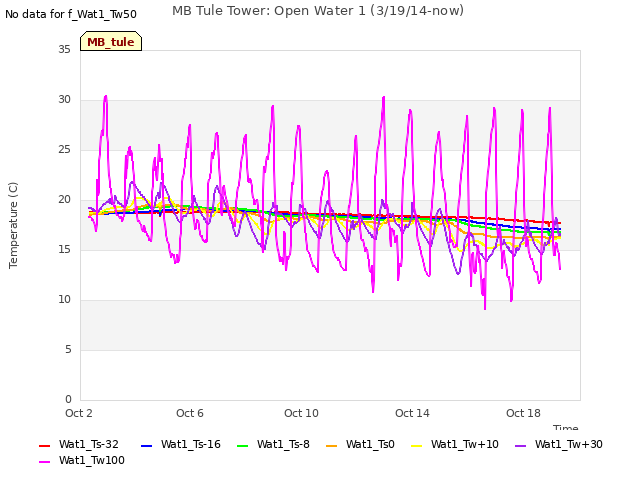Click the purple Wat1_Tw+30 legend swatch
The width and height of the screenshot is (640, 480).
pyautogui.click(x=520, y=446)
